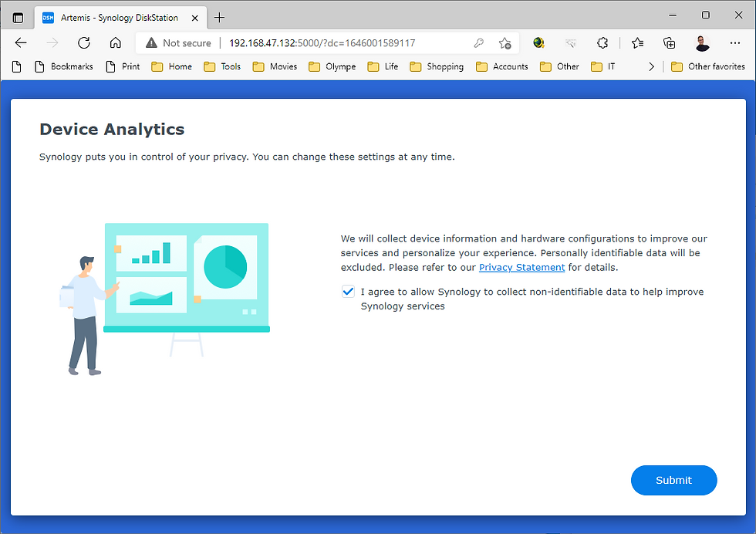Open the IT bookmarks folder
Viewport: 756px width, 534px height.
(603, 66)
